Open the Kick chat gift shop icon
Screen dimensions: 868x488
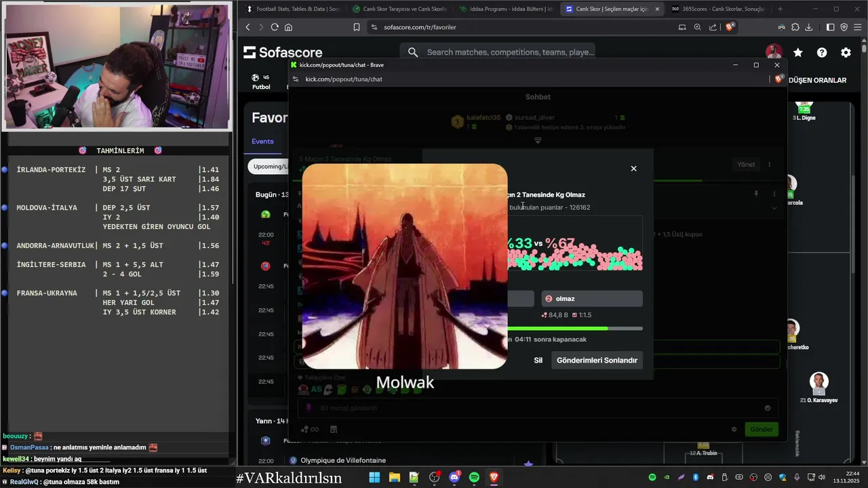pos(333,429)
